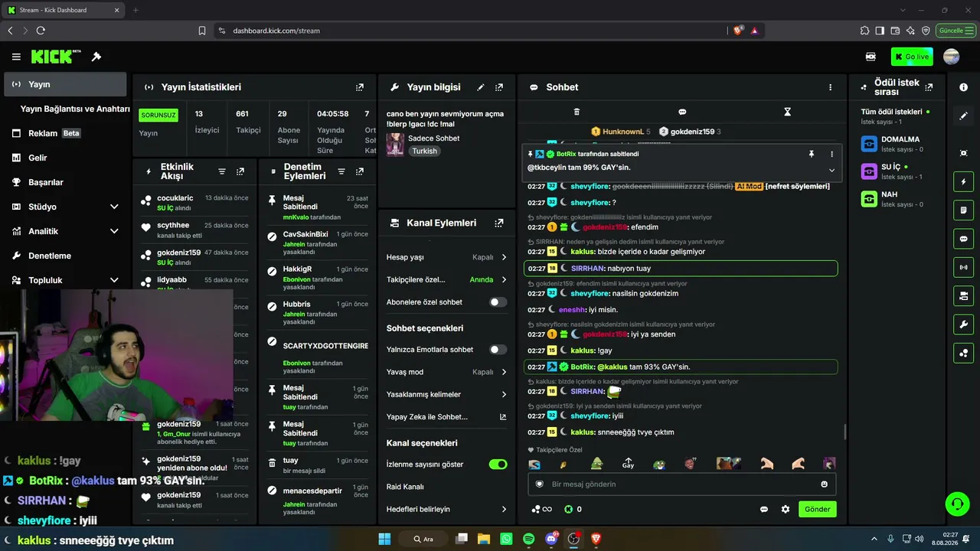Click the green headset support button
Viewport: 980px width, 551px height.
tap(957, 504)
